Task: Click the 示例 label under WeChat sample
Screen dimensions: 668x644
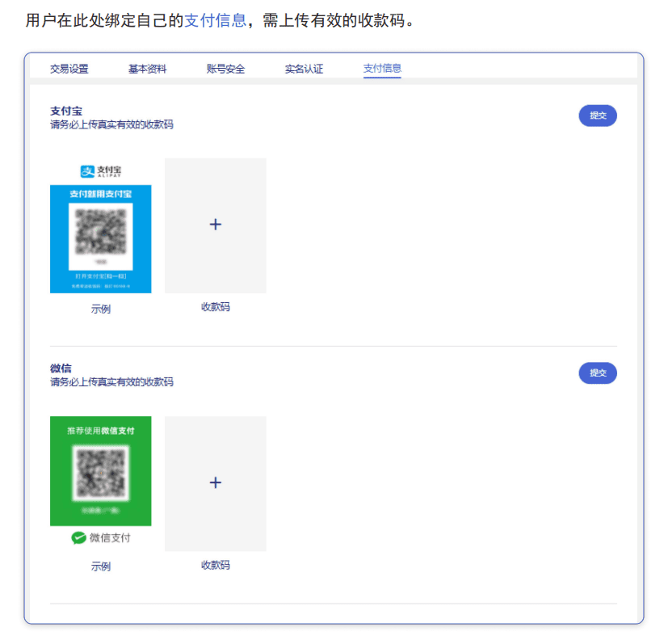Action: (101, 566)
